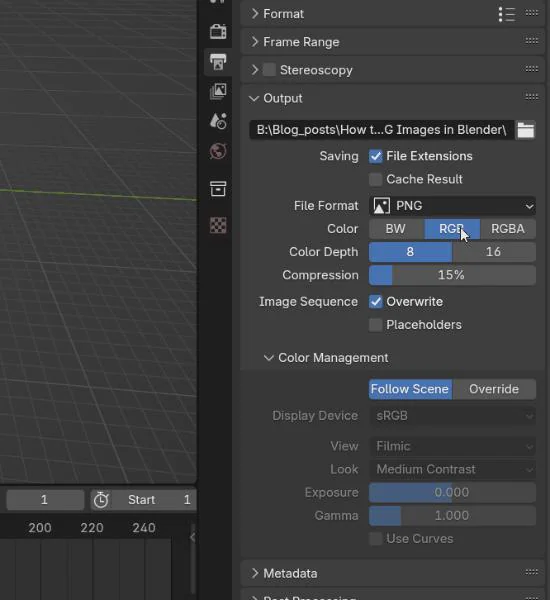Enable the Stereoscopy checkbox

tap(269, 70)
